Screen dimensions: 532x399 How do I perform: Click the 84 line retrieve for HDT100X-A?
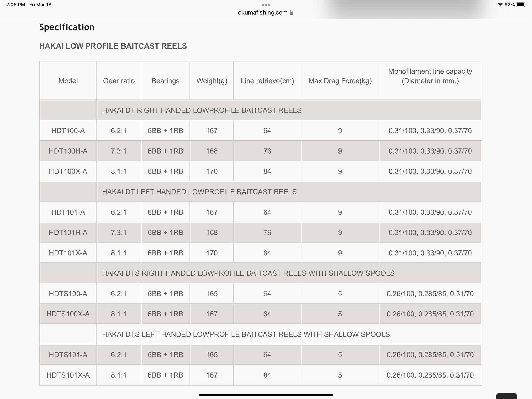tap(267, 171)
